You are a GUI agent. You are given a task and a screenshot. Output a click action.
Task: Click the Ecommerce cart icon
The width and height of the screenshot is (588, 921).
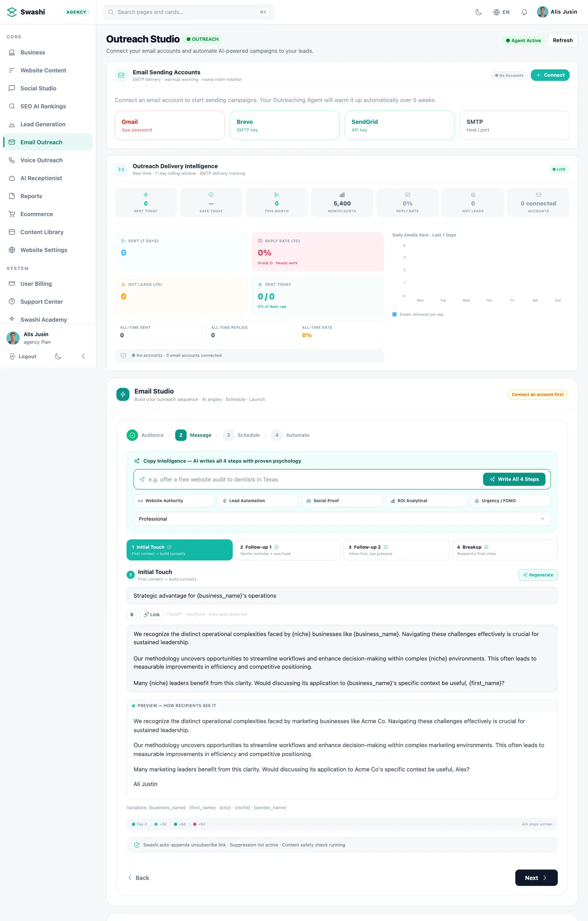click(12, 214)
